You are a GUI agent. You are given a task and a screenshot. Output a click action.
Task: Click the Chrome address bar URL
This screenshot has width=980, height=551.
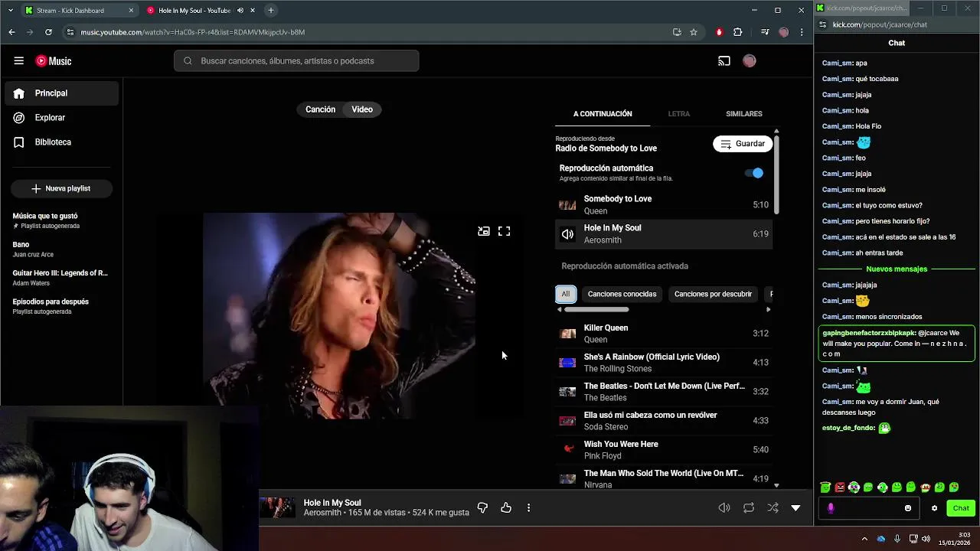tap(193, 32)
